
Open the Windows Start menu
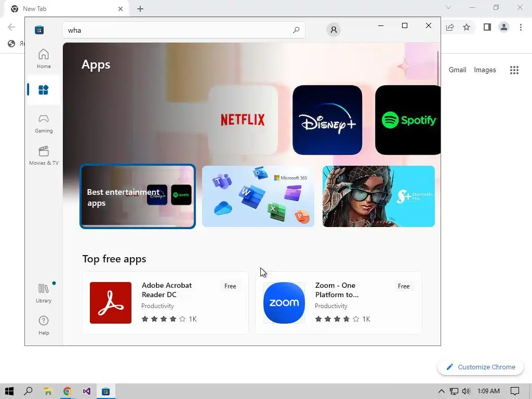pos(9,391)
